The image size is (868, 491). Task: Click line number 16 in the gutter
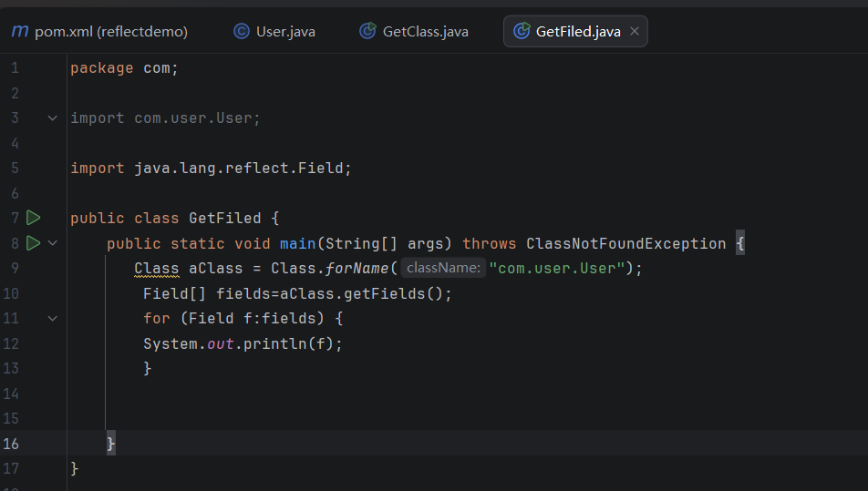point(11,444)
